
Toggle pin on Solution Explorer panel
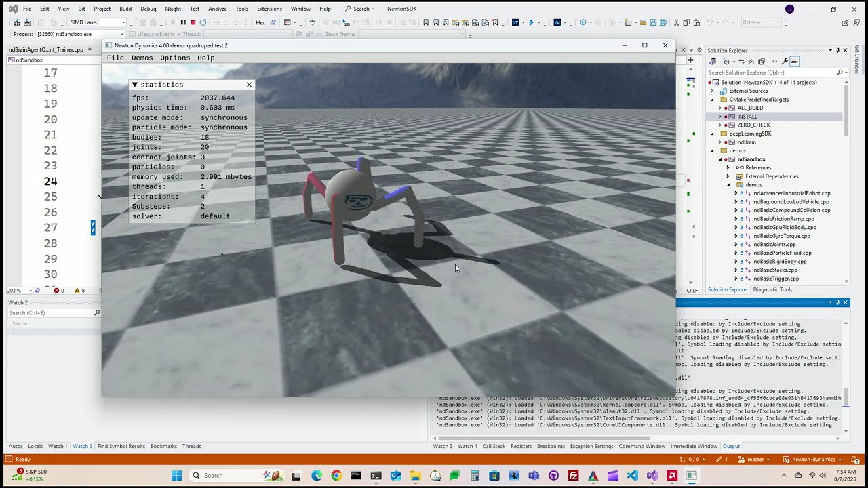837,50
